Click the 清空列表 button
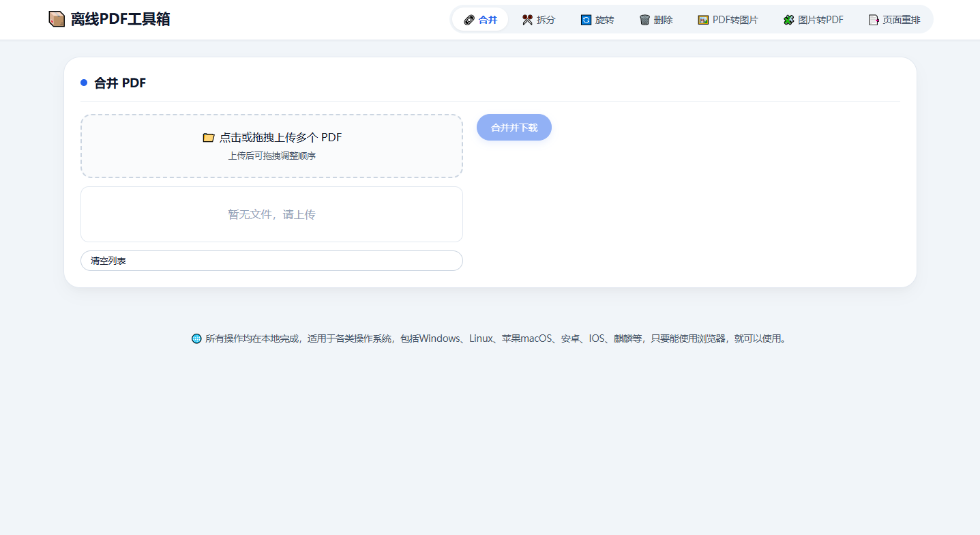This screenshot has height=535, width=980. pyautogui.click(x=271, y=261)
